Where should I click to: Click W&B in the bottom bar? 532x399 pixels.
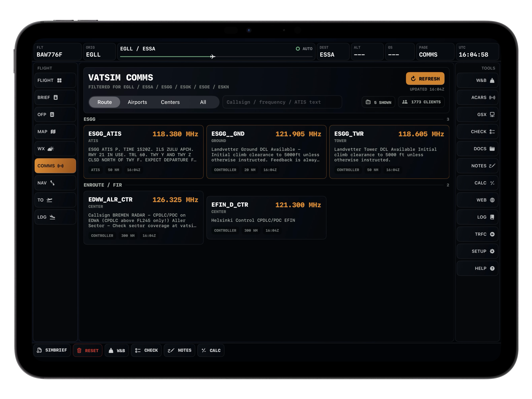117,350
